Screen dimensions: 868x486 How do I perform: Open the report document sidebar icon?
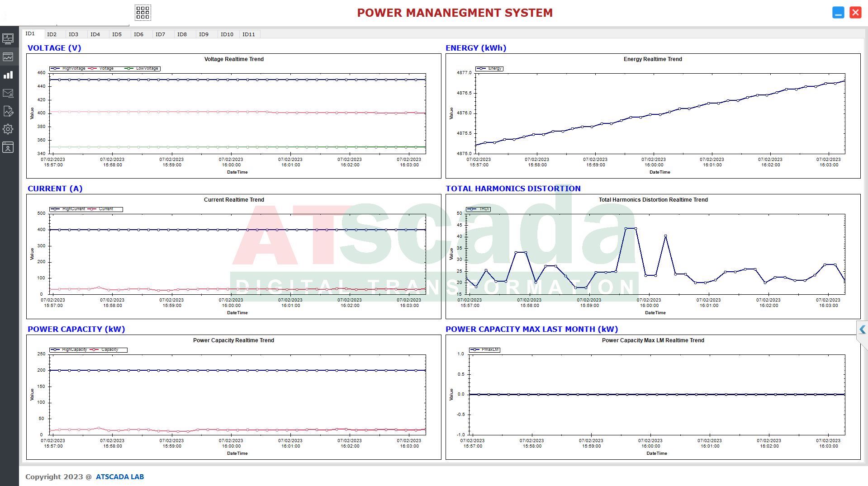pos(8,111)
